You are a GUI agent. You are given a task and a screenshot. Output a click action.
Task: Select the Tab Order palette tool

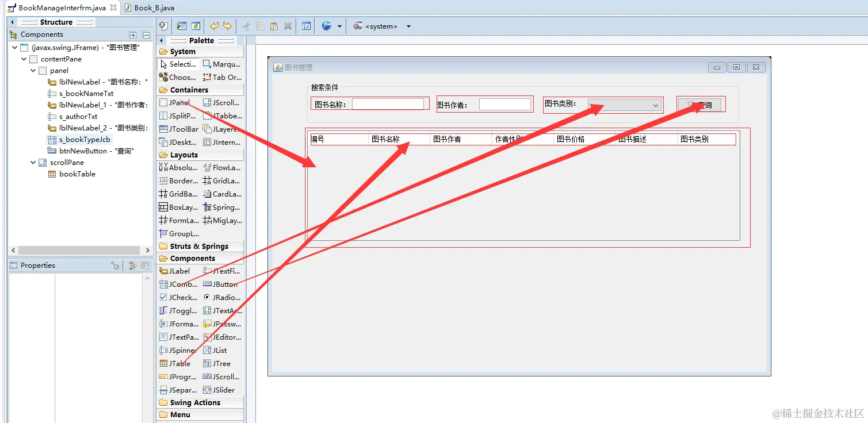(x=222, y=78)
